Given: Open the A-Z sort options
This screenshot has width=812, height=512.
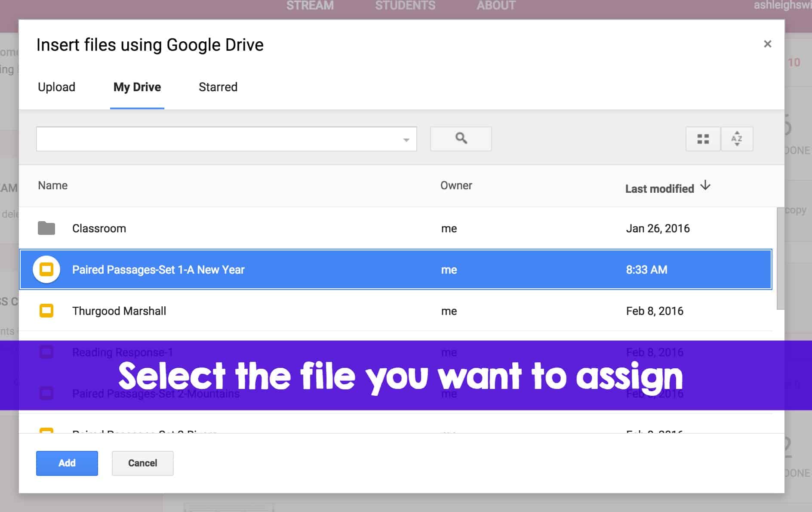Looking at the screenshot, I should (737, 139).
